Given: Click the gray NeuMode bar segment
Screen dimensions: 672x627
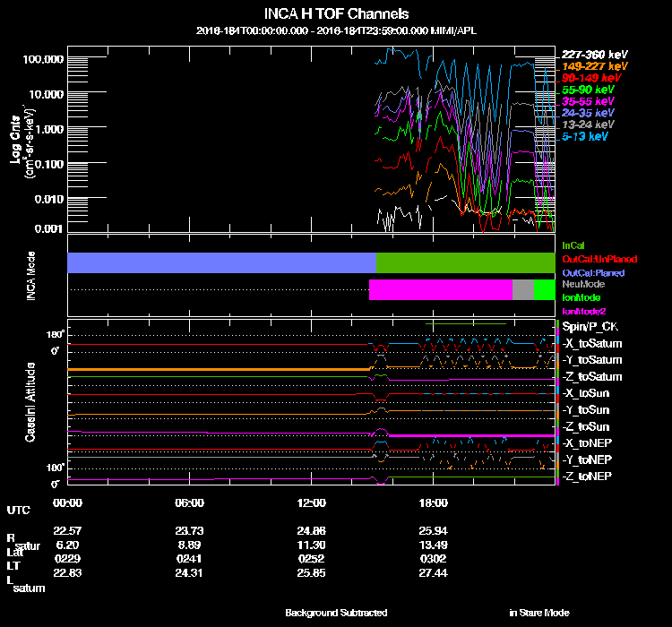Looking at the screenshot, I should 523,289.
